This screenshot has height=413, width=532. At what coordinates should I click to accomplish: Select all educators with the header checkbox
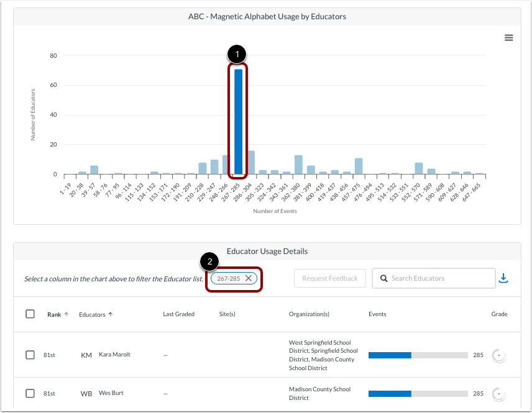click(30, 314)
